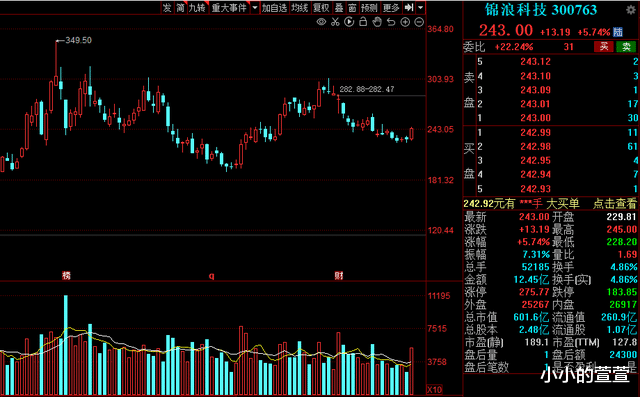Toggle 均线 moving averages
This screenshot has width=640, height=397.
click(x=299, y=7)
